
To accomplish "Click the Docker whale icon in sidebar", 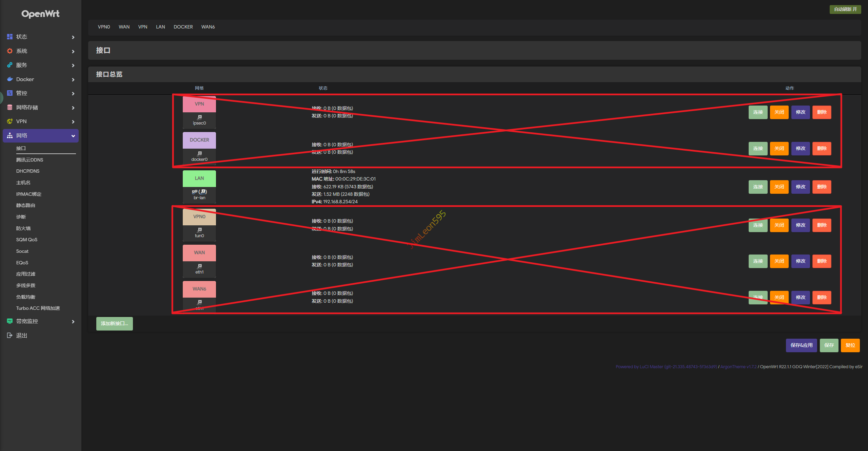I will coord(10,79).
